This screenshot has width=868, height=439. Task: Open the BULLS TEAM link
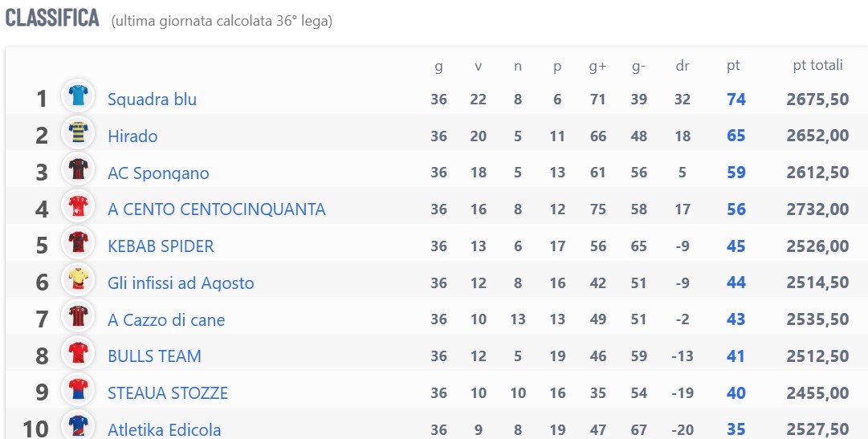(154, 356)
